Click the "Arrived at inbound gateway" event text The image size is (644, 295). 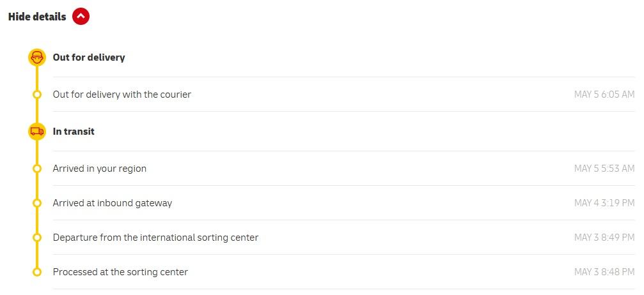tap(113, 203)
